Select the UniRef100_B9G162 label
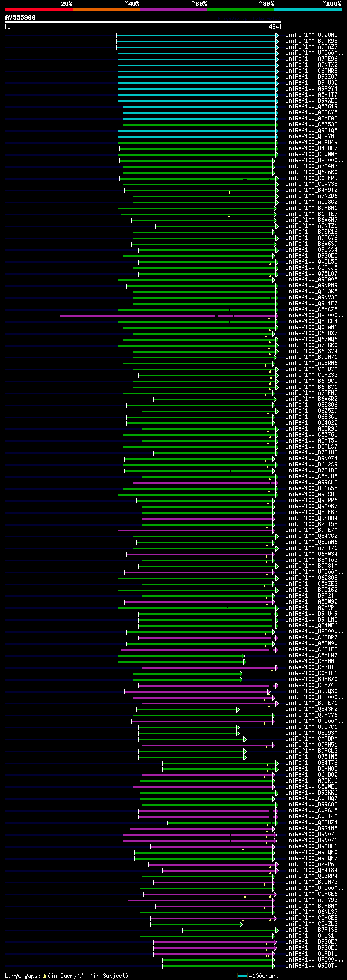This screenshot has width=347, height=980. tap(311, 590)
